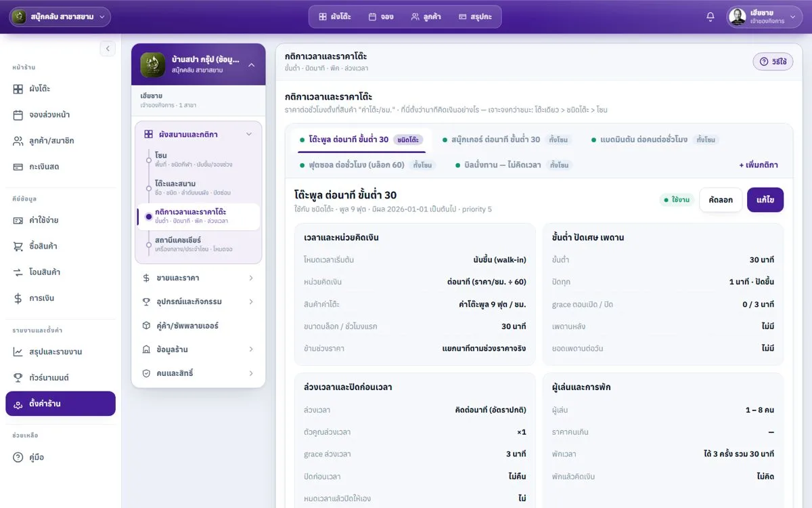Select สนุ้กเกอร์ ต่อนาที ขั้นต่ำ 30 rule tab
This screenshot has height=508, width=812.
tap(507, 140)
